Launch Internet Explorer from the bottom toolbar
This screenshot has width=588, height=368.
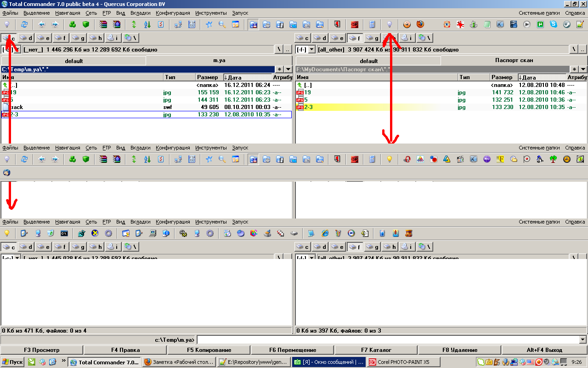325,233
